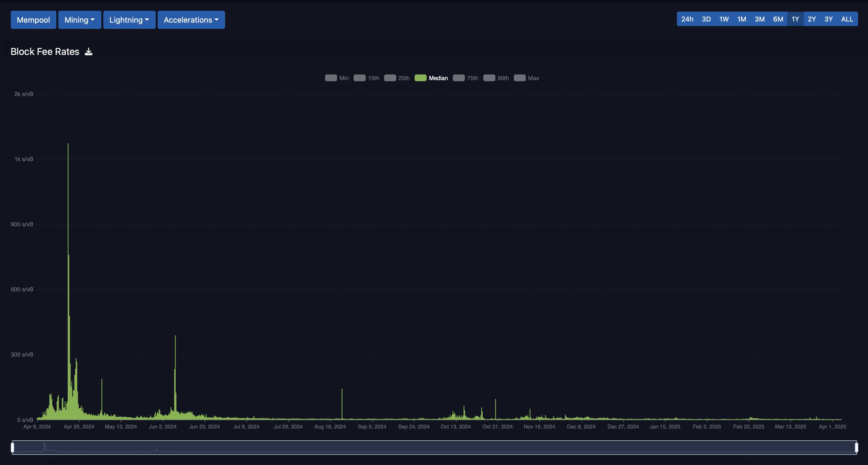Click the '300 s/vB' axis label
868x465 pixels.
click(x=22, y=355)
